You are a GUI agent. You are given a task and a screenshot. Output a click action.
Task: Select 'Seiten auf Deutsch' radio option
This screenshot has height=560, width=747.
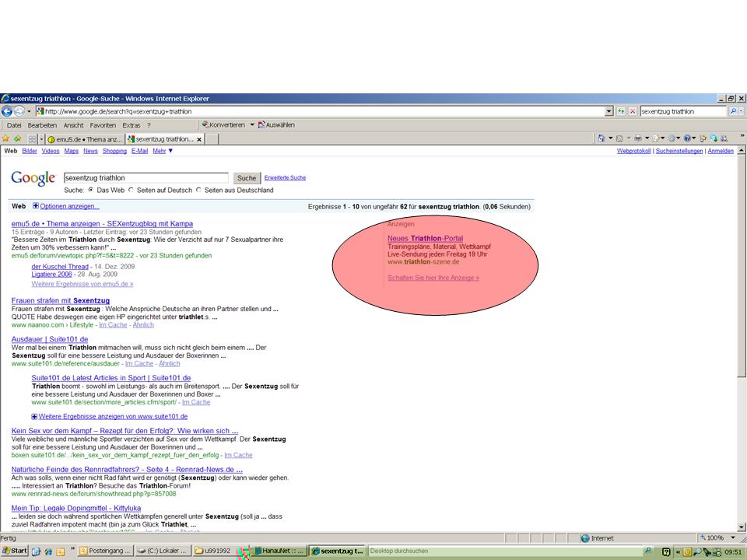tap(132, 190)
